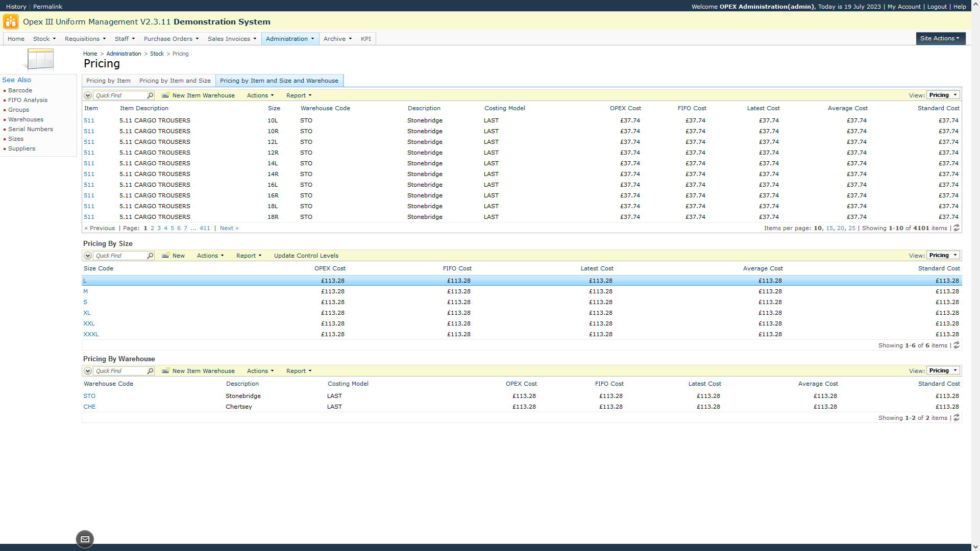This screenshot has width=980, height=551.
Task: Select the XXL size code row link
Action: (89, 323)
